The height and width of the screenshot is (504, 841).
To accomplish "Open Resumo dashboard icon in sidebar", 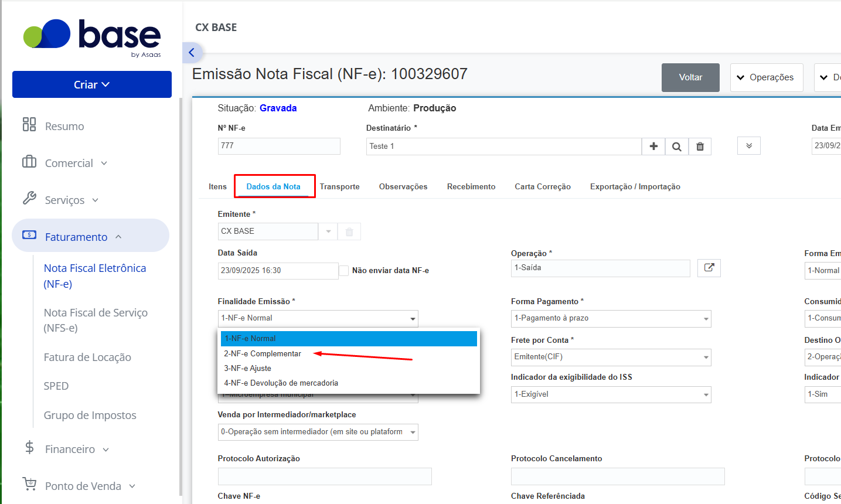I will tap(29, 124).
